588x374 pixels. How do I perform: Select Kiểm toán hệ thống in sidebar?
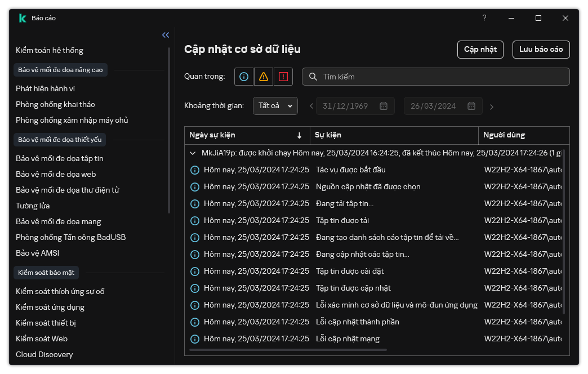coord(50,50)
